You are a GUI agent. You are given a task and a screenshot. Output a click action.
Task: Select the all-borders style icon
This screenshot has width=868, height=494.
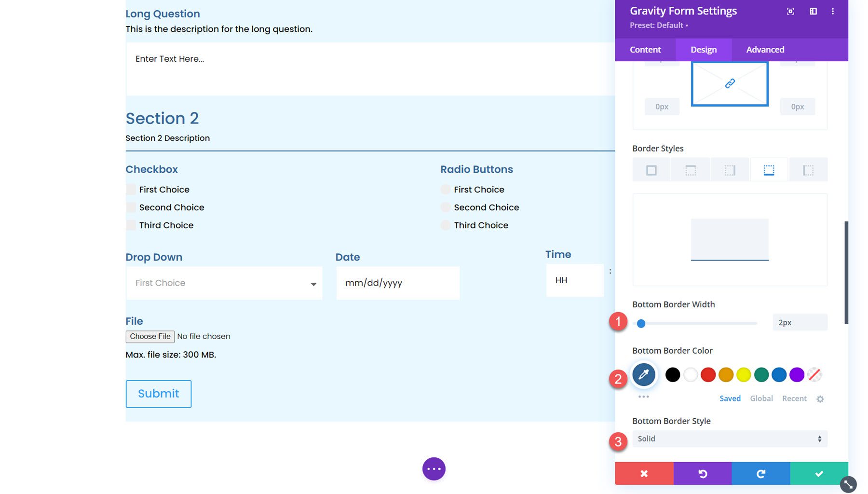pos(651,169)
